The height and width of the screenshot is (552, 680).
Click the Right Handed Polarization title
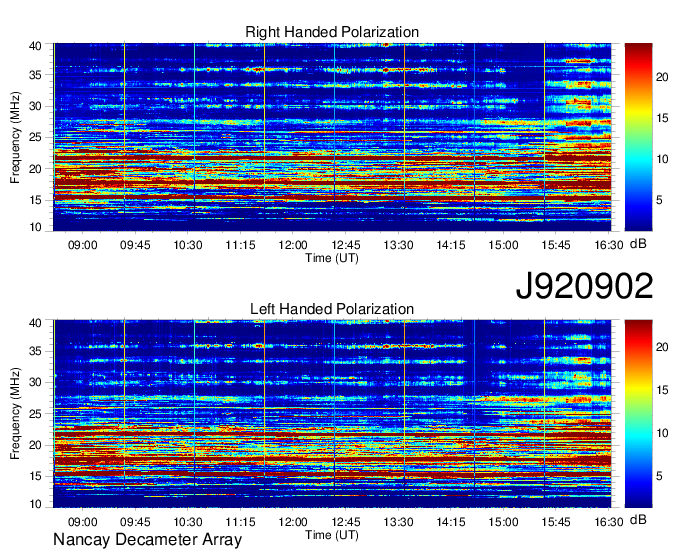(x=332, y=32)
